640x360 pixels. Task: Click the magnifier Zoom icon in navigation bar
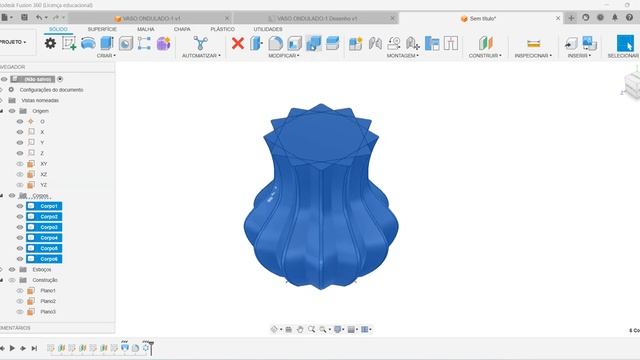coord(311,329)
